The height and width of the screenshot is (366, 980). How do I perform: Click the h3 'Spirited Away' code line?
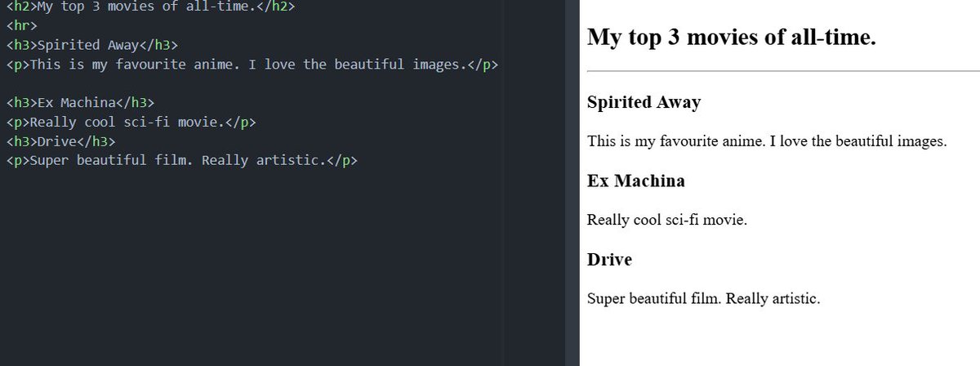pyautogui.click(x=91, y=45)
